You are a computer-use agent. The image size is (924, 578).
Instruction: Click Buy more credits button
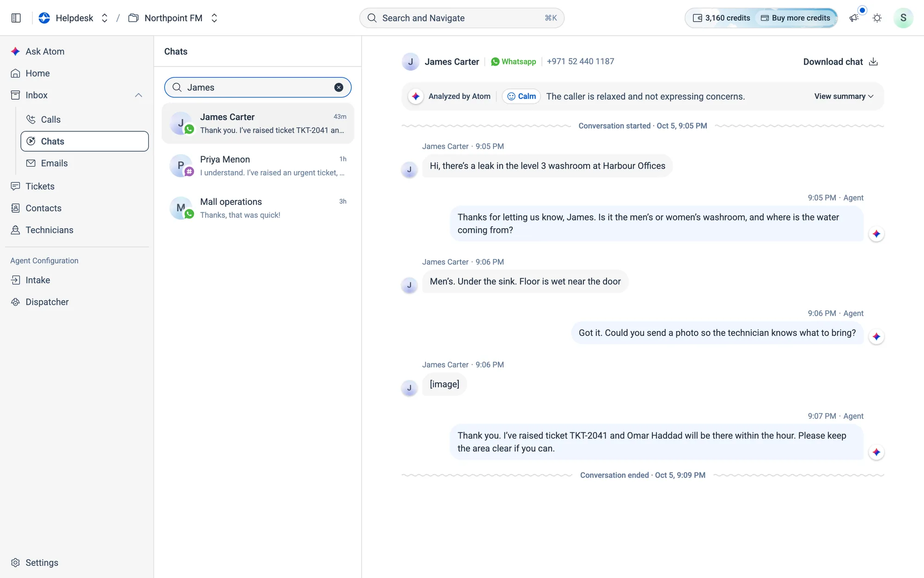point(796,18)
